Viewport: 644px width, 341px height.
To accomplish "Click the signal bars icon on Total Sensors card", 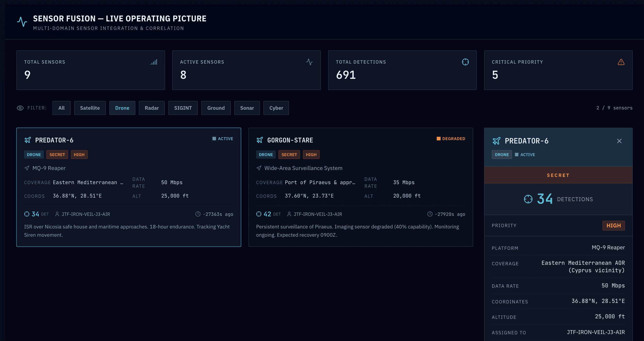I will 154,62.
